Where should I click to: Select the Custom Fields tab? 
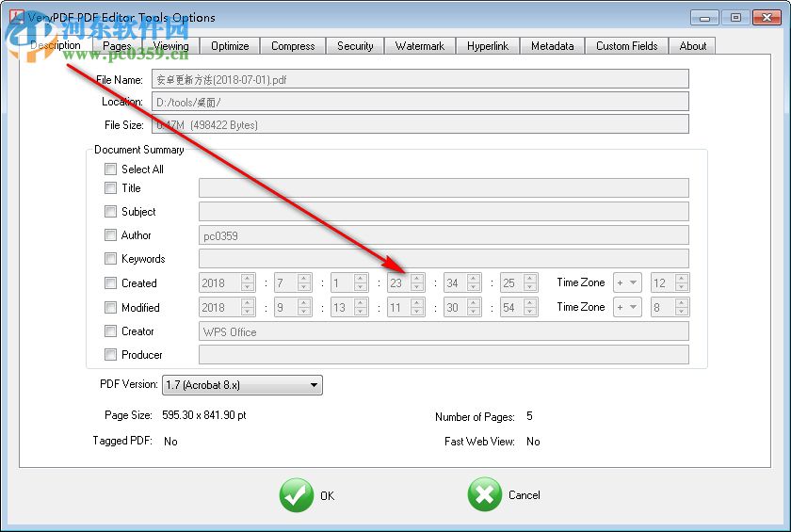pos(627,46)
